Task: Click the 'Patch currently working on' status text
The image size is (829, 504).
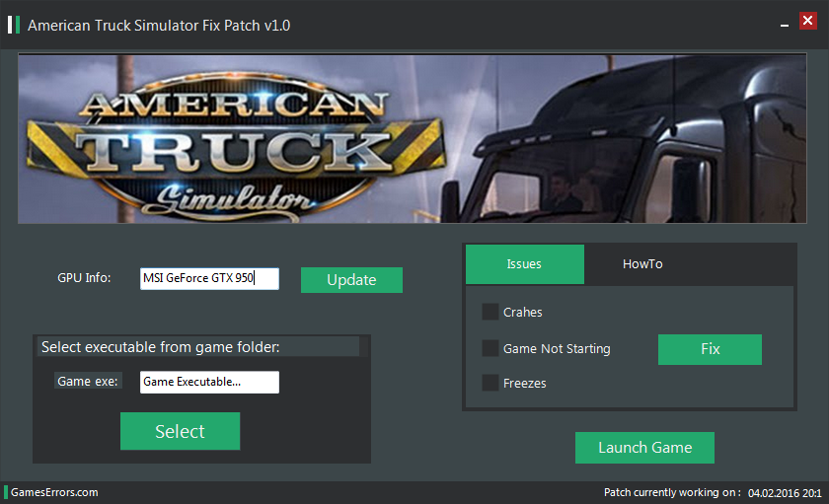Action: tap(672, 492)
